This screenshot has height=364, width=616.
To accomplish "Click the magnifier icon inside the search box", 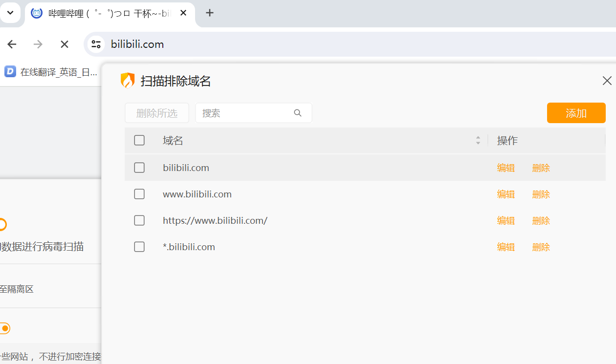I will click(298, 113).
